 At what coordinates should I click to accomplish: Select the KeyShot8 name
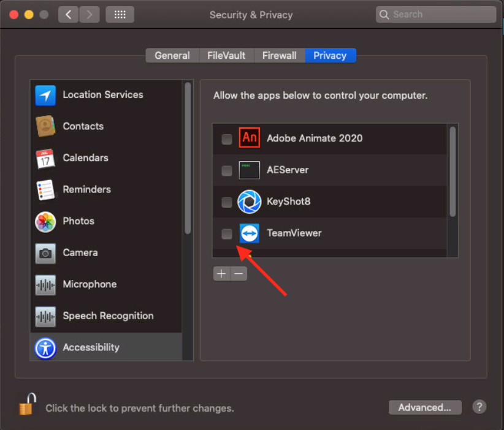289,202
